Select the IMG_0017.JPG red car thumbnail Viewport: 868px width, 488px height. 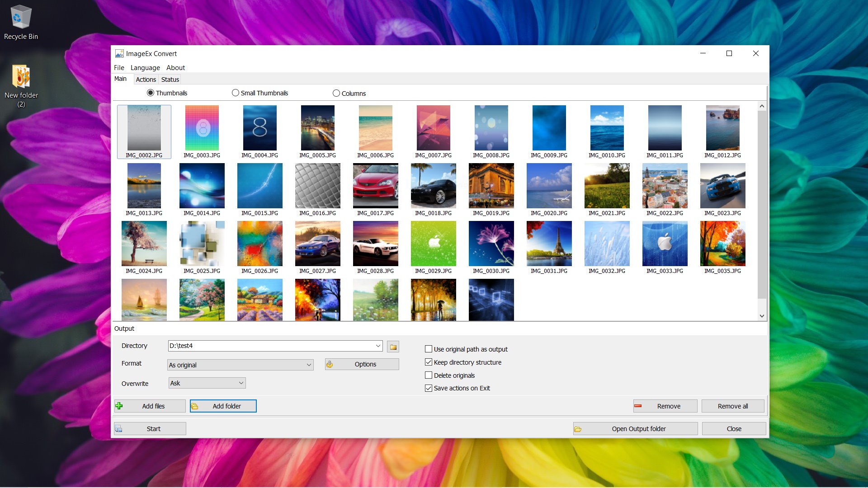coord(375,186)
